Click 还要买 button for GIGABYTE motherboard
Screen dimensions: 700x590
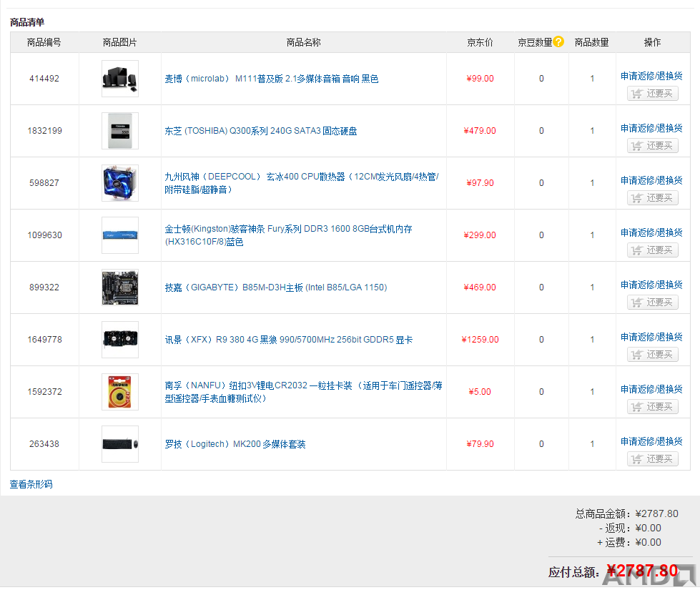click(x=653, y=303)
